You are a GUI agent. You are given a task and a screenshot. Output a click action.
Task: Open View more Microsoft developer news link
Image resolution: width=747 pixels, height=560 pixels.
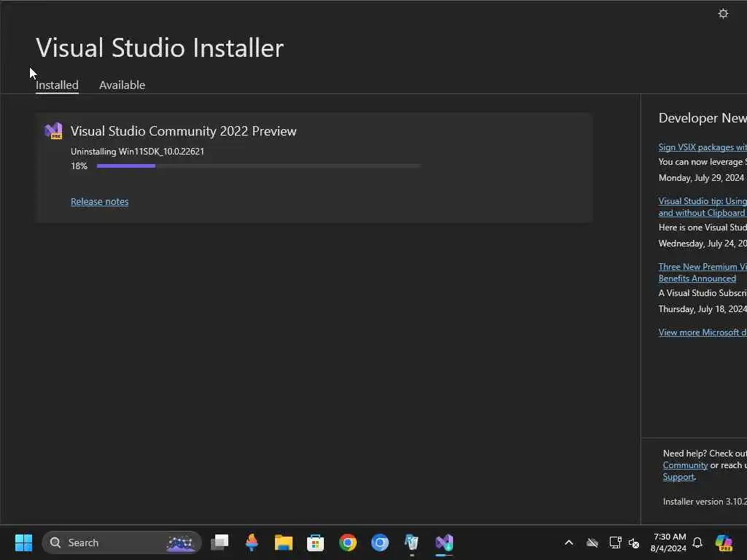point(703,332)
